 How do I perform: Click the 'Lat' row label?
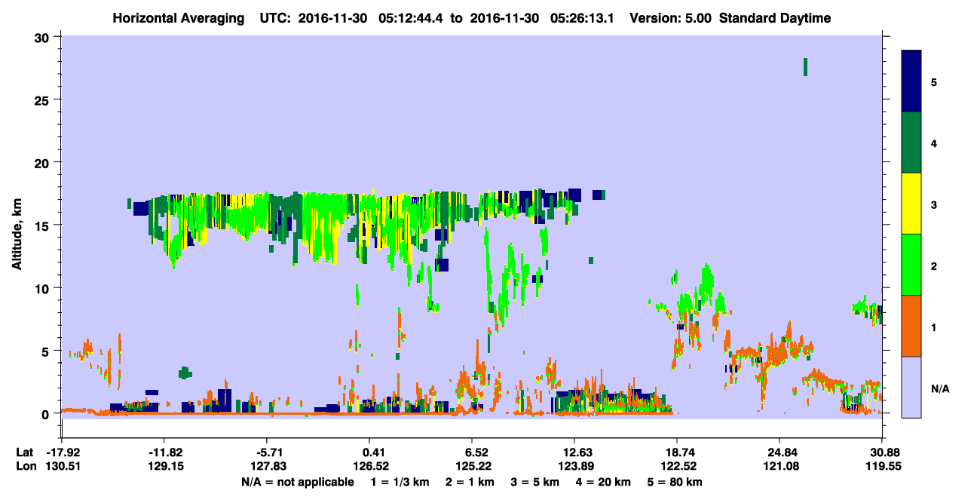click(24, 452)
